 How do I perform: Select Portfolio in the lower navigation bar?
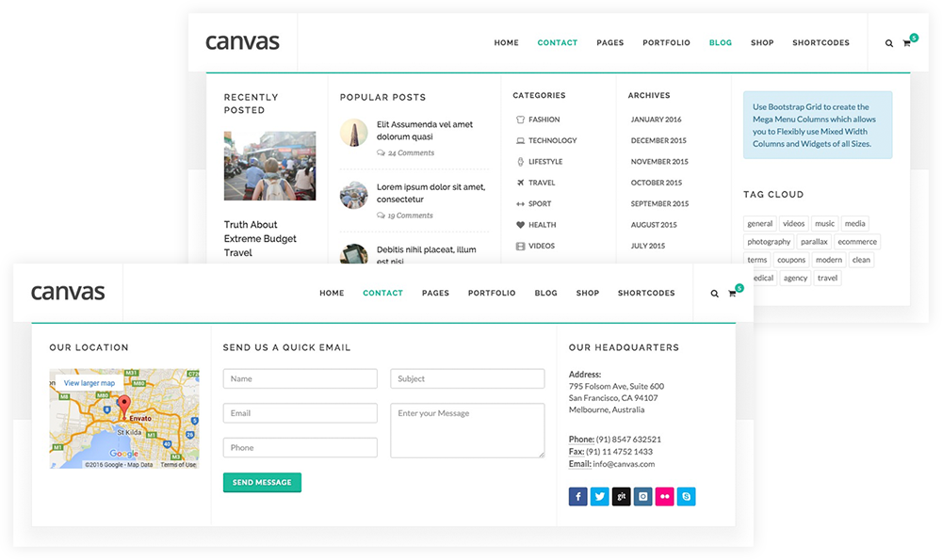pos(492,294)
